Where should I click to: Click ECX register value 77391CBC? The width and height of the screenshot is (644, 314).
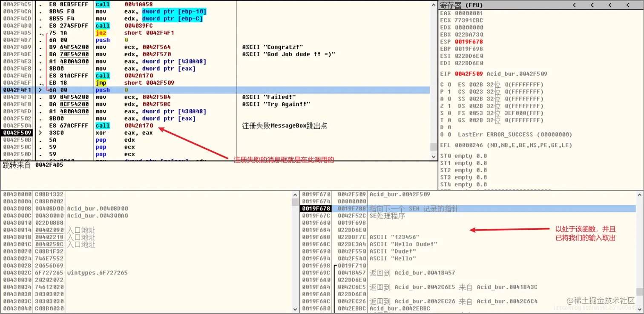(x=469, y=20)
